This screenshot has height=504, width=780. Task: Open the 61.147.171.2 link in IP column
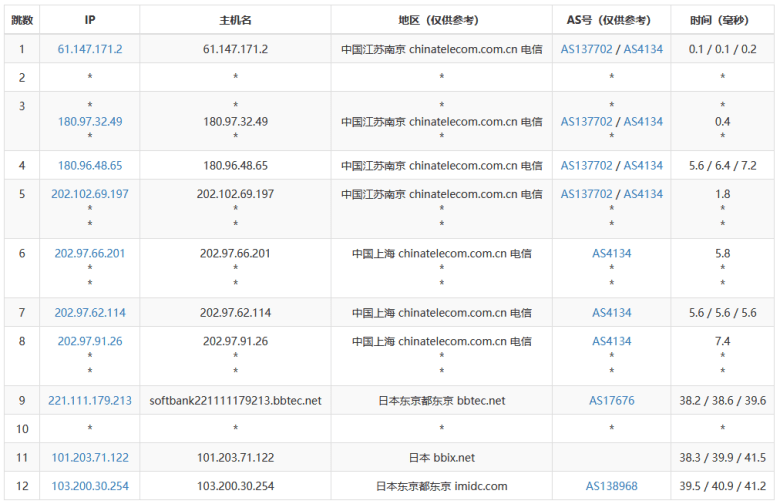pyautogui.click(x=90, y=48)
